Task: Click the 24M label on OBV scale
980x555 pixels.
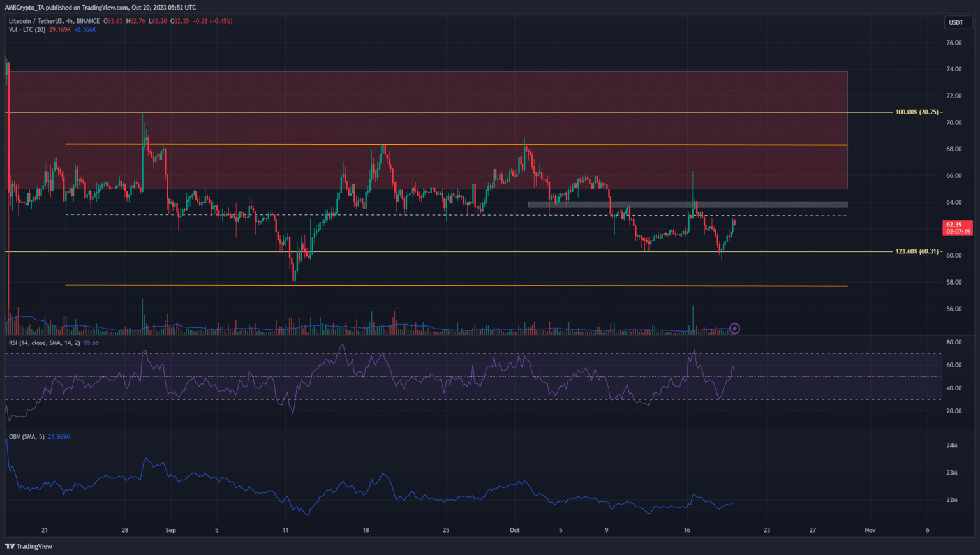Action: pyautogui.click(x=951, y=445)
